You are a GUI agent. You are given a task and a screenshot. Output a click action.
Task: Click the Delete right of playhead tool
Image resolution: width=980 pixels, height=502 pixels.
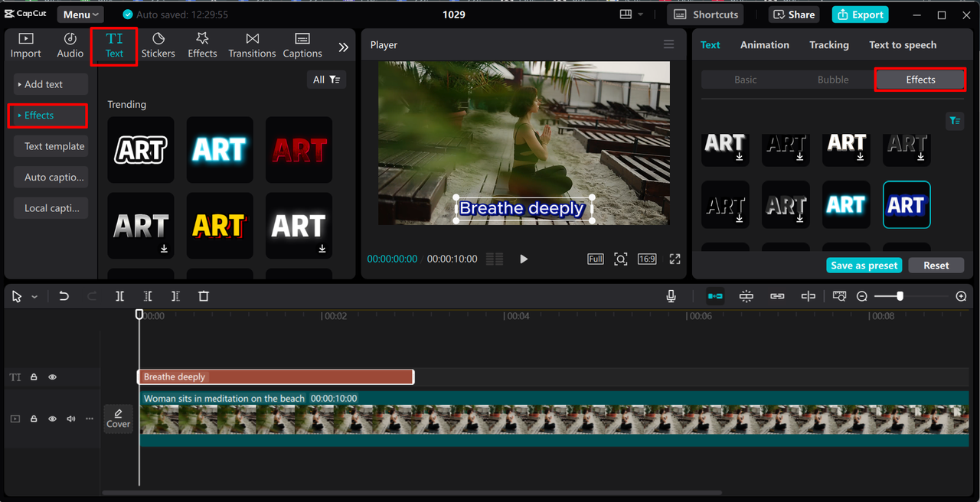tap(175, 296)
